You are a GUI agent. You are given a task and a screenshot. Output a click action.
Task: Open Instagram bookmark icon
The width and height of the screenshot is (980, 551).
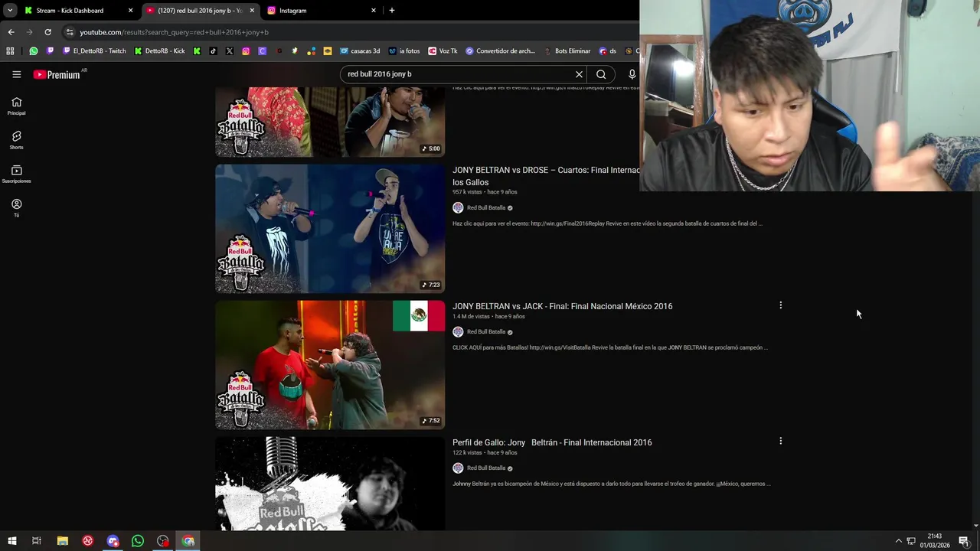[246, 51]
